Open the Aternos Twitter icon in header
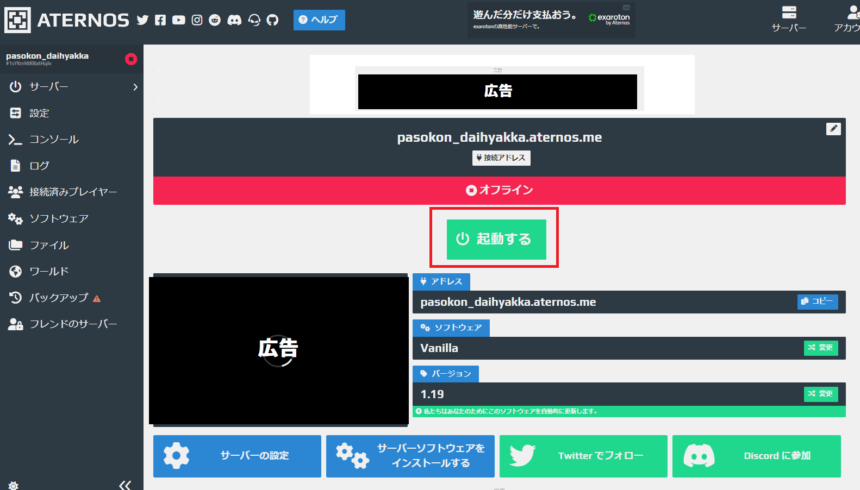Screen dimensions: 860x490 pyautogui.click(x=143, y=20)
